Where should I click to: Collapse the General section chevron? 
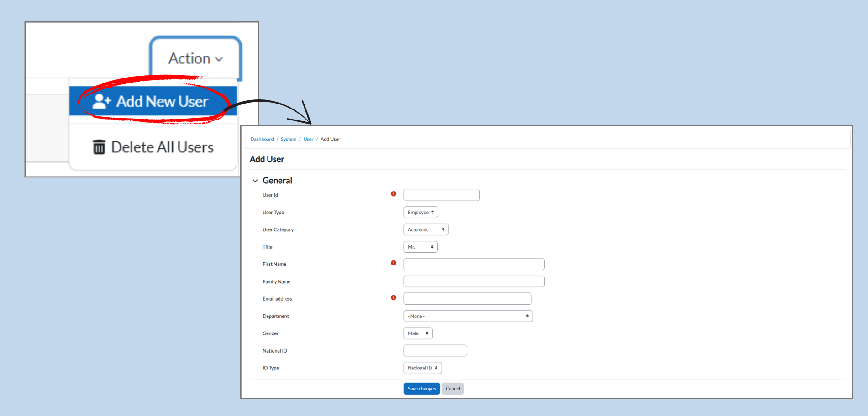[x=255, y=181]
